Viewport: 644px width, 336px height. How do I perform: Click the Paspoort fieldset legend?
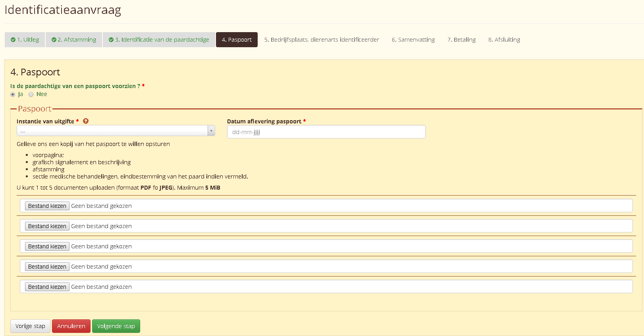point(35,109)
